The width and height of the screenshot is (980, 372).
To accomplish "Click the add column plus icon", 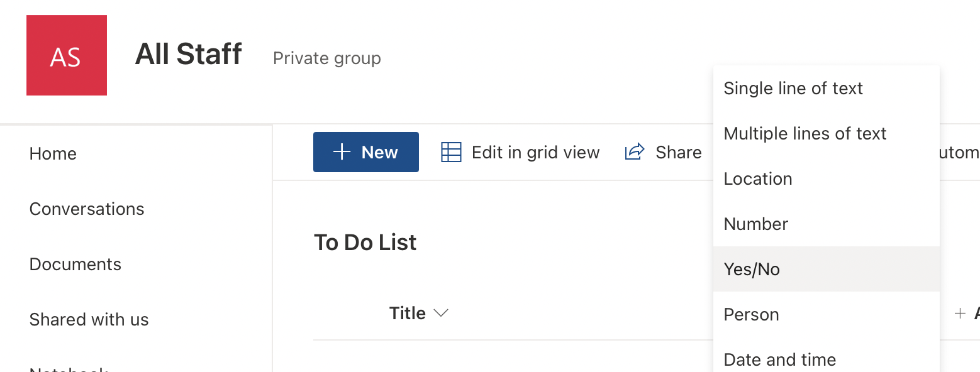I will 960,313.
